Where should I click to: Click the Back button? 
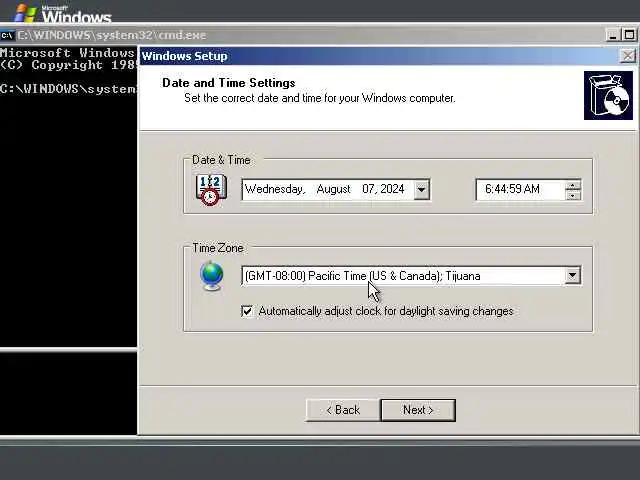click(343, 410)
